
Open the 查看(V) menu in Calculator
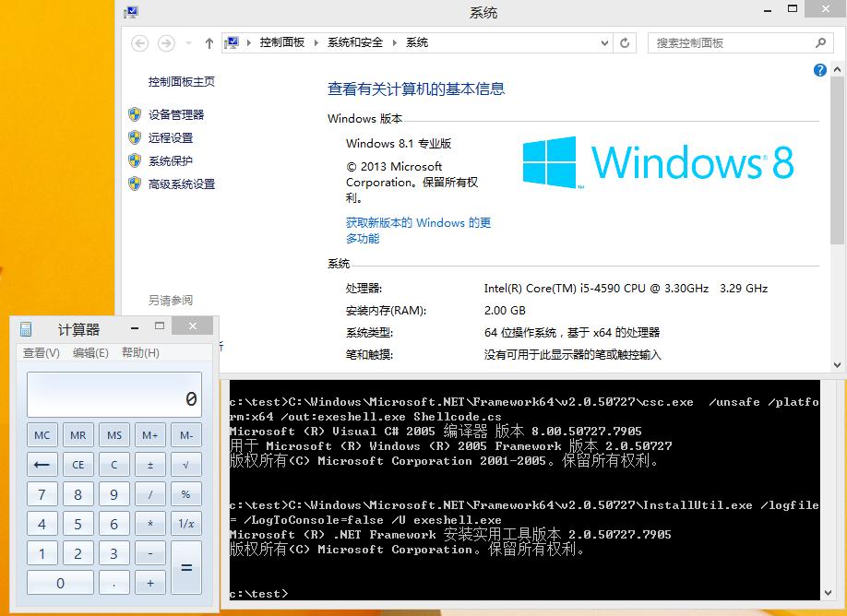[41, 353]
